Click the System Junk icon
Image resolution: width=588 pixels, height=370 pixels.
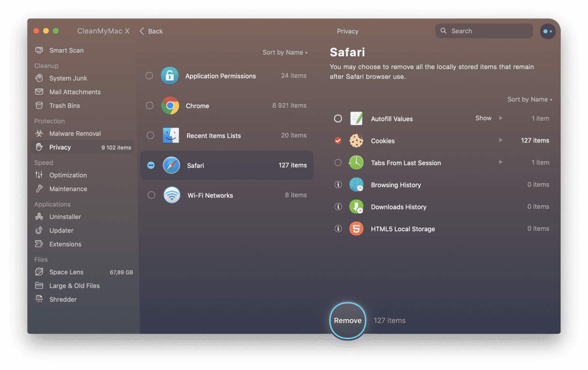coord(39,78)
